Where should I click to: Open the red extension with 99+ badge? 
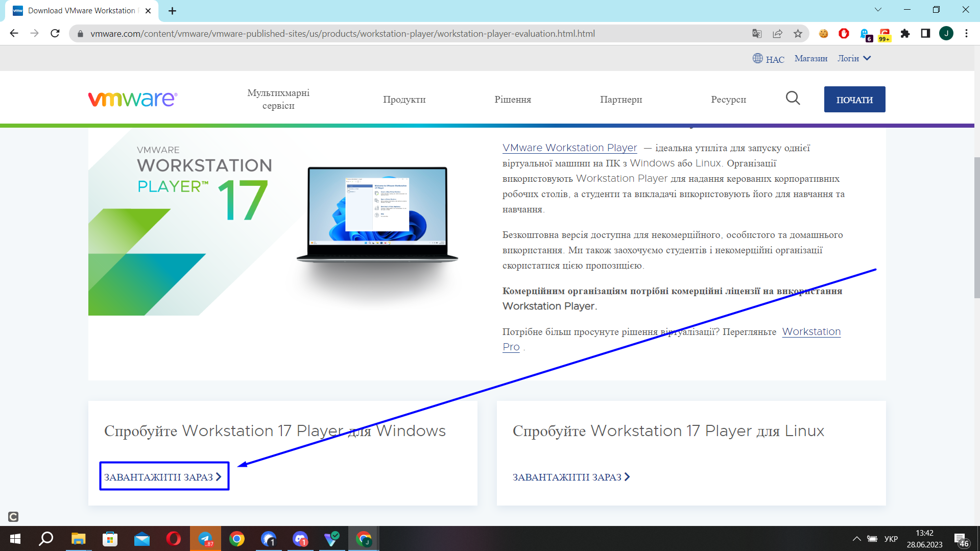885,34
